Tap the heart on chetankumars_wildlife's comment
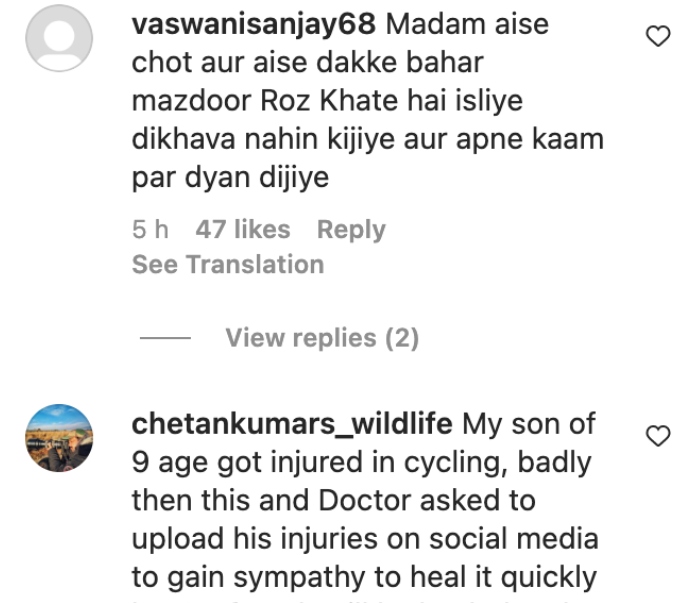 coord(658,436)
